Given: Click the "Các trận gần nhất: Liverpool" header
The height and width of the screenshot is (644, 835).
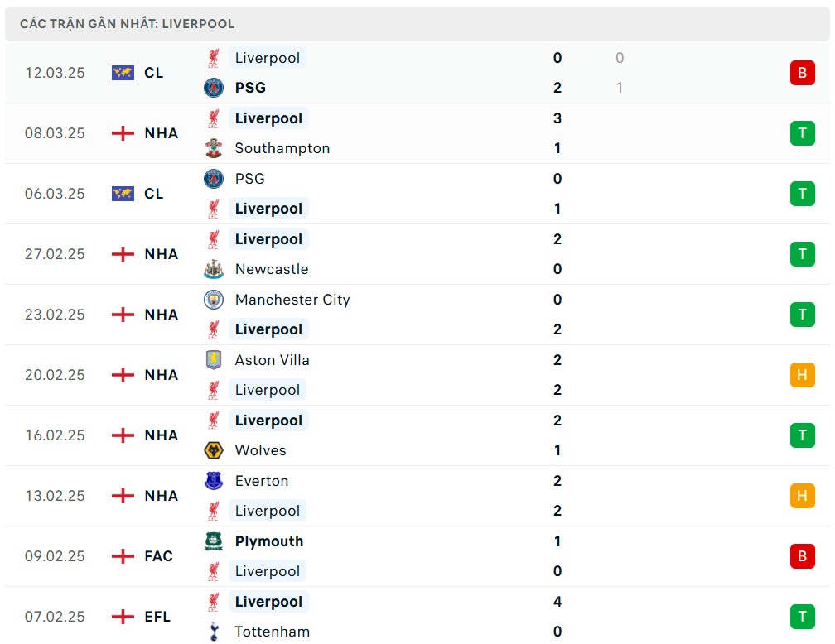Looking at the screenshot, I should (128, 24).
